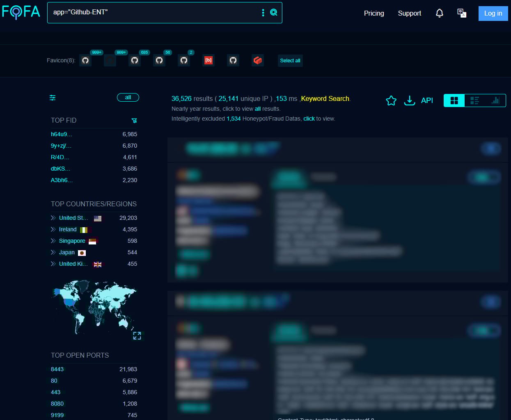Filter by FID R/4D...
Viewport: 511px width, 420px height.
pos(60,157)
